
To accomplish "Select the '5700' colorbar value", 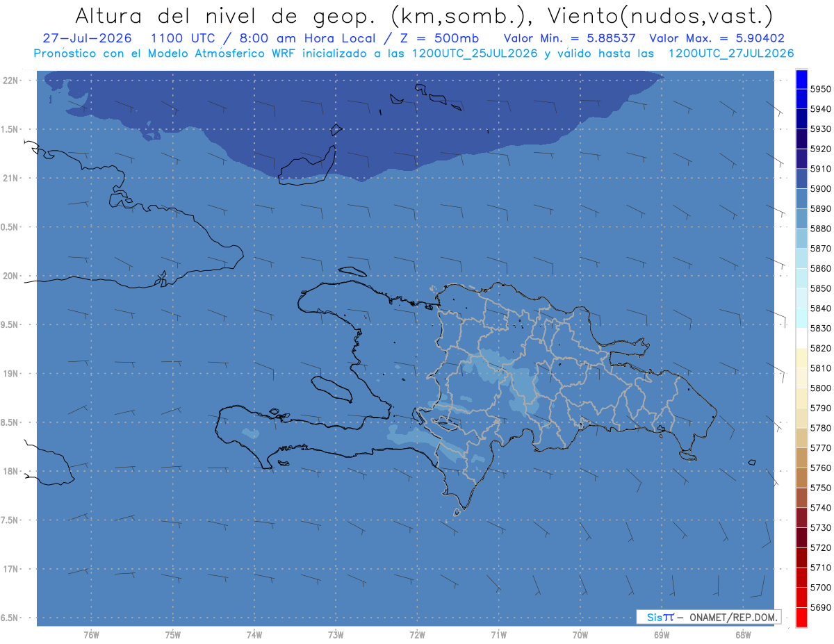I will (x=821, y=587).
